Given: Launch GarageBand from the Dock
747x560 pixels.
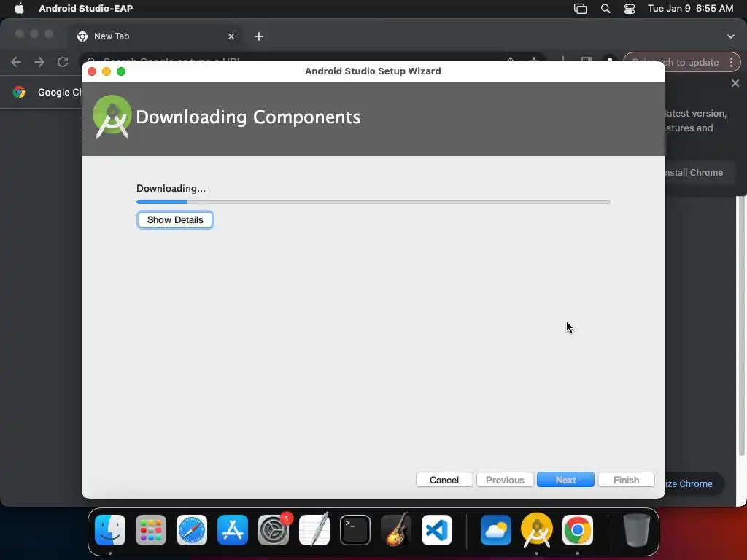Looking at the screenshot, I should click(x=396, y=530).
